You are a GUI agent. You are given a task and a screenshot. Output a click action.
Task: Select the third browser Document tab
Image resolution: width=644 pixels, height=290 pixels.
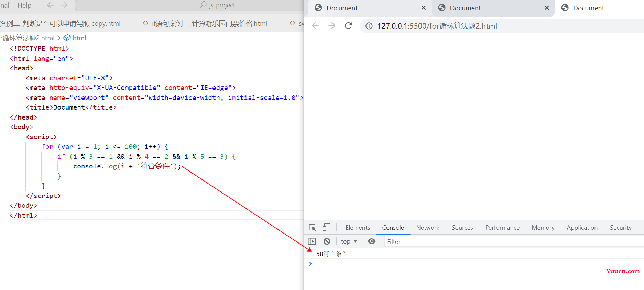pos(599,8)
